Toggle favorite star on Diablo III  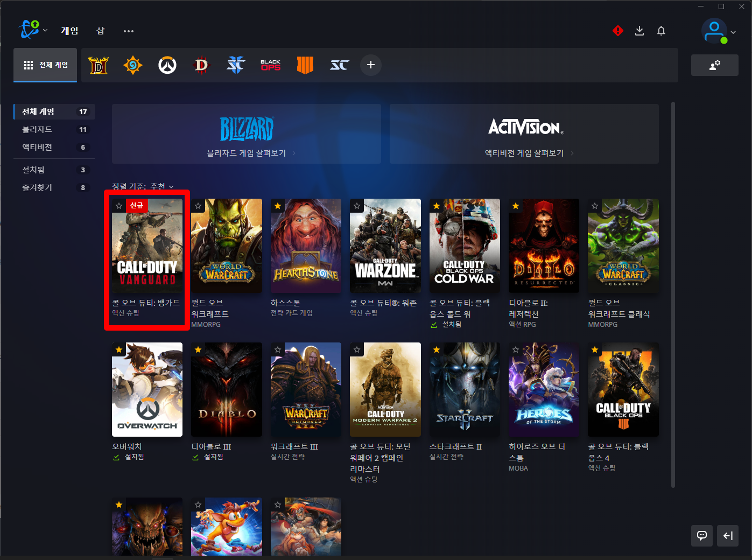coord(198,349)
